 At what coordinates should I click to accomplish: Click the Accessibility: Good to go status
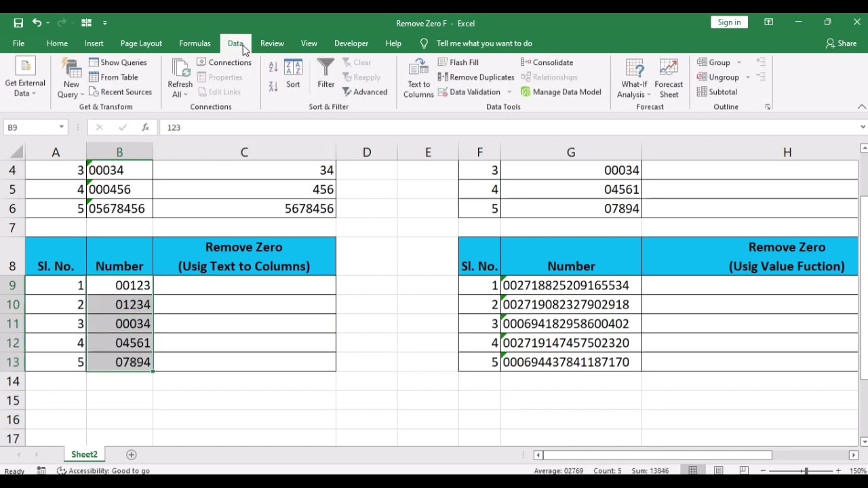(103, 470)
